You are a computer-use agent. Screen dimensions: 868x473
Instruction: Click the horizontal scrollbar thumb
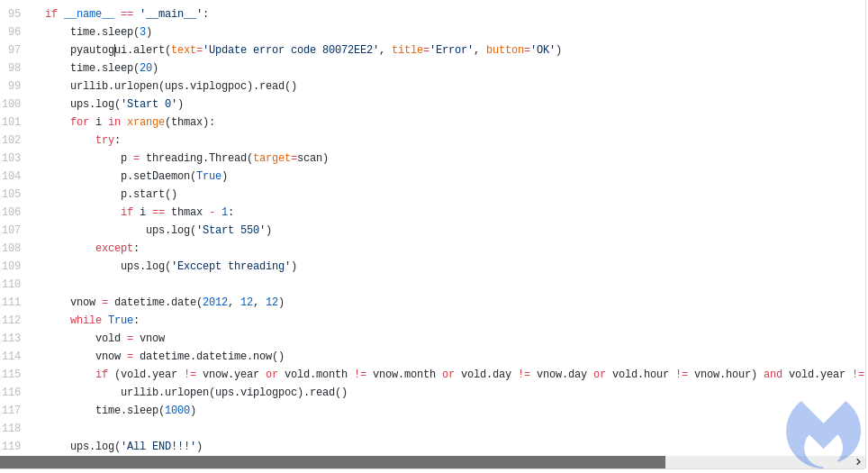pyautogui.click(x=332, y=462)
